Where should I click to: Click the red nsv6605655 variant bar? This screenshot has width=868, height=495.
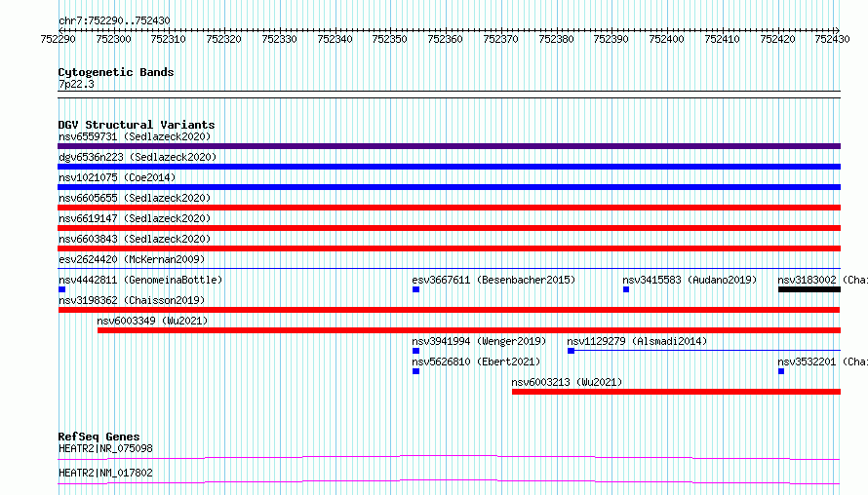449,208
